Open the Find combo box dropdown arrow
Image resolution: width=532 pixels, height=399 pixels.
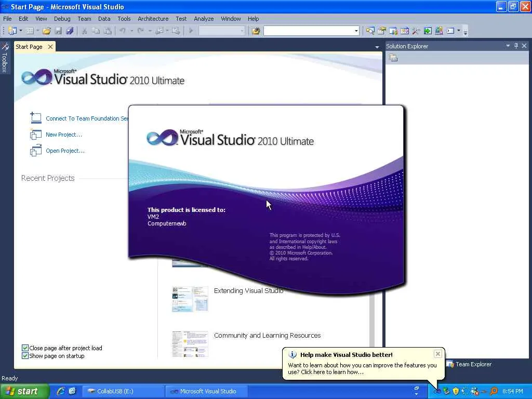(x=356, y=31)
